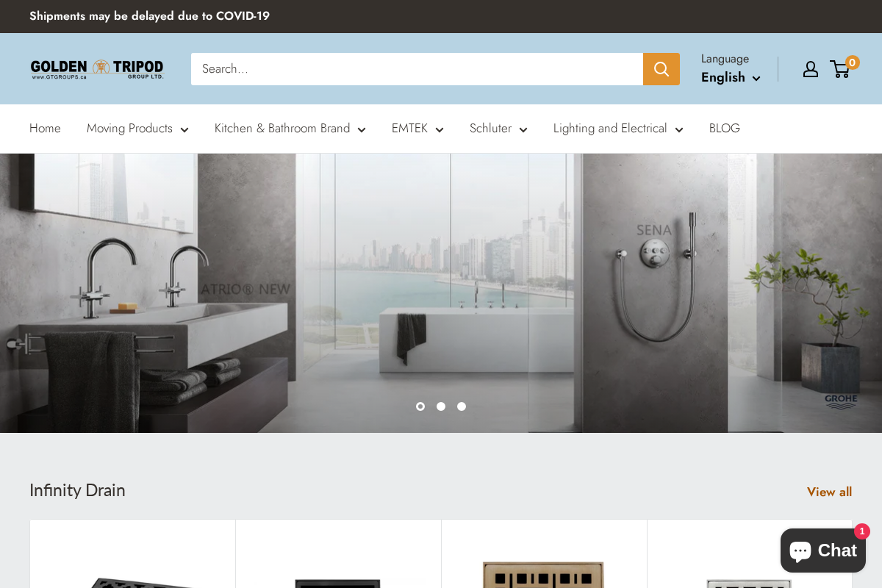This screenshot has height=588, width=882.
Task: Expand the Lighting and Electrical menu
Action: point(618,129)
